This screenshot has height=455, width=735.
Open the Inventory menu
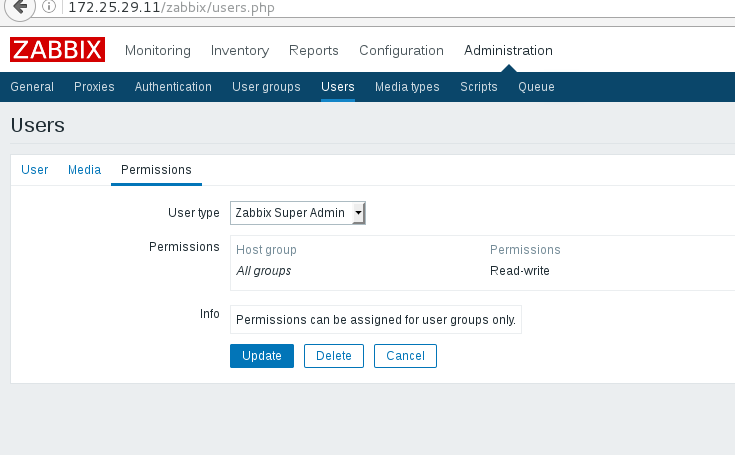(240, 50)
